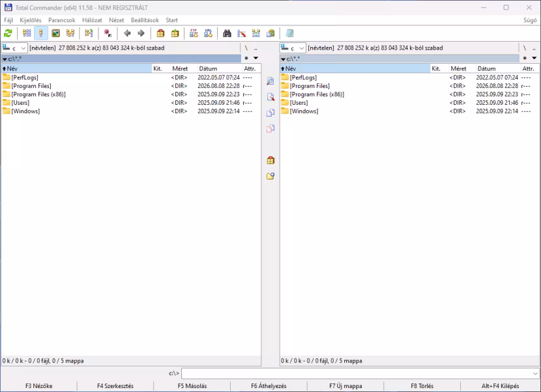
Task: Open file search with the binoculars icon
Action: (x=227, y=33)
